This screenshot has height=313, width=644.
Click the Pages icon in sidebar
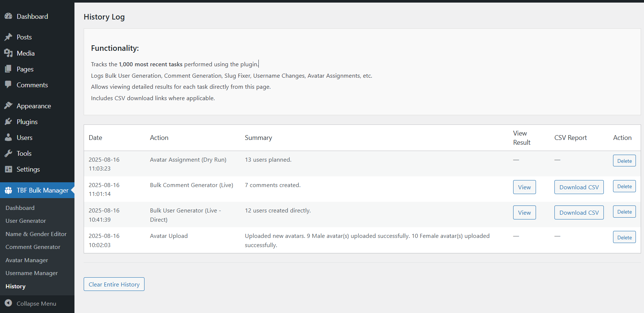point(8,69)
